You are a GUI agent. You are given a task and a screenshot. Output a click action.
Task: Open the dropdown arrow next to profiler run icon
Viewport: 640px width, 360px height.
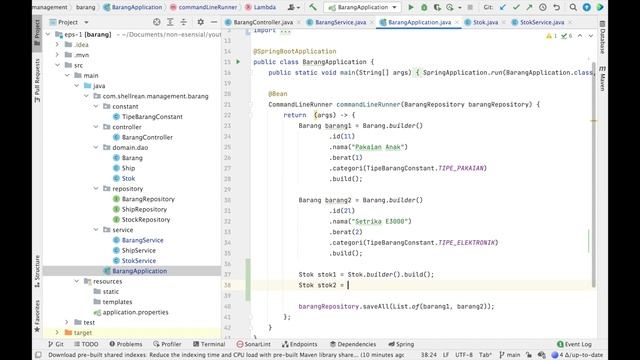[x=459, y=8]
